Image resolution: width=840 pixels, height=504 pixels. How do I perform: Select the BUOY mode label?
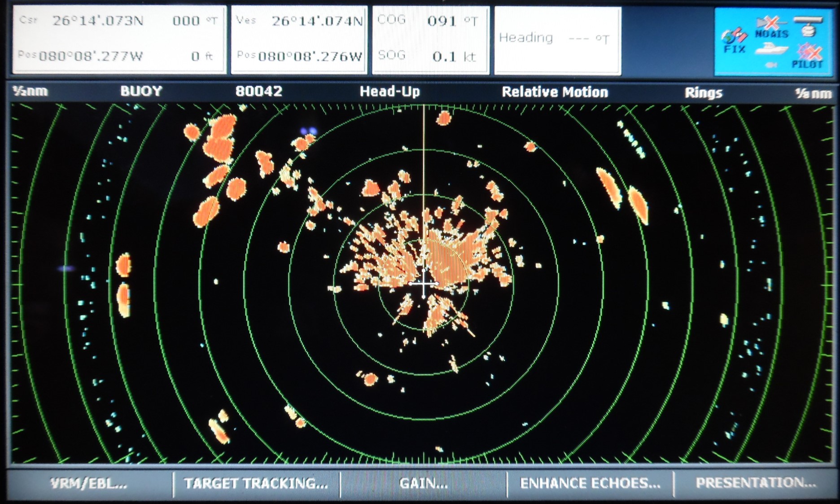(141, 91)
